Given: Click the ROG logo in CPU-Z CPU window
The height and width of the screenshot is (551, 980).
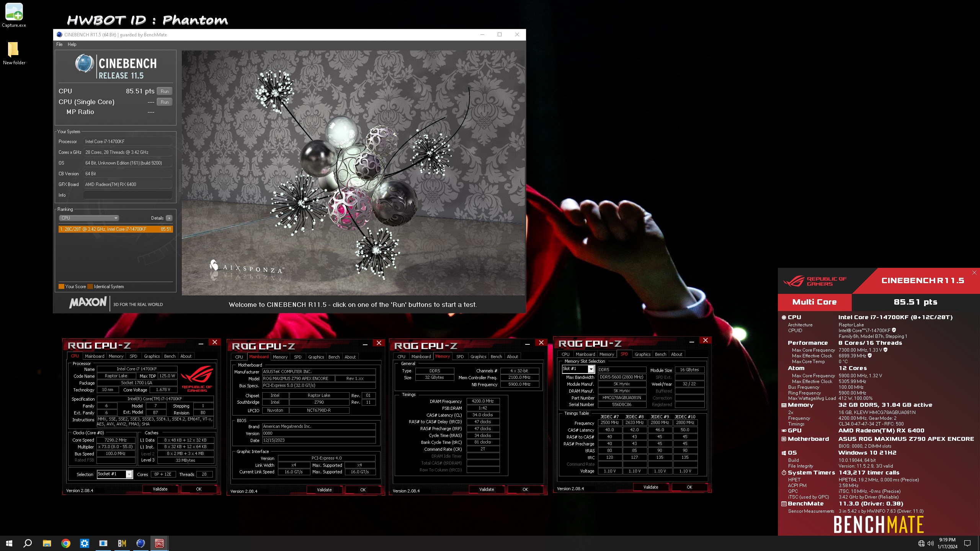Looking at the screenshot, I should click(197, 378).
